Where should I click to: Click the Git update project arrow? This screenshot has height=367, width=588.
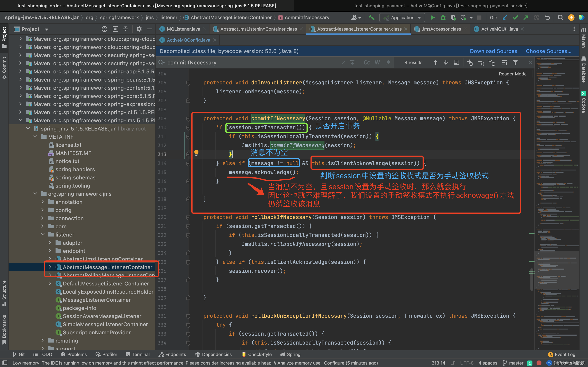(505, 18)
